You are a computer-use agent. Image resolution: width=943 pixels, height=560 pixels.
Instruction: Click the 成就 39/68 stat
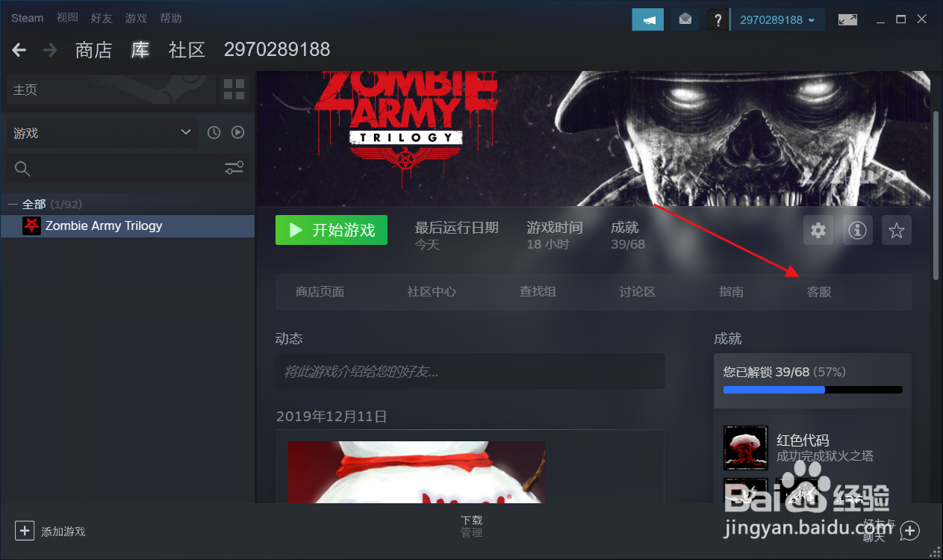click(x=628, y=235)
